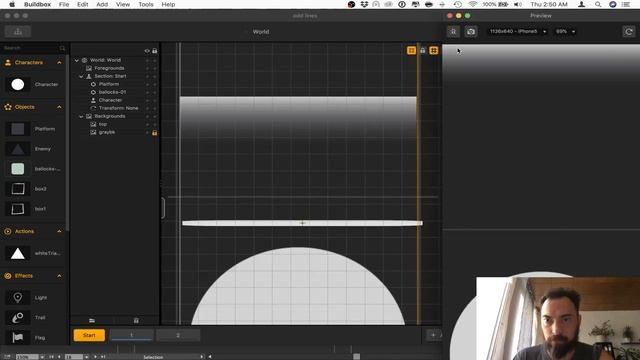Click the volume menu bar icon
640x360 pixels.
[x=518, y=4]
